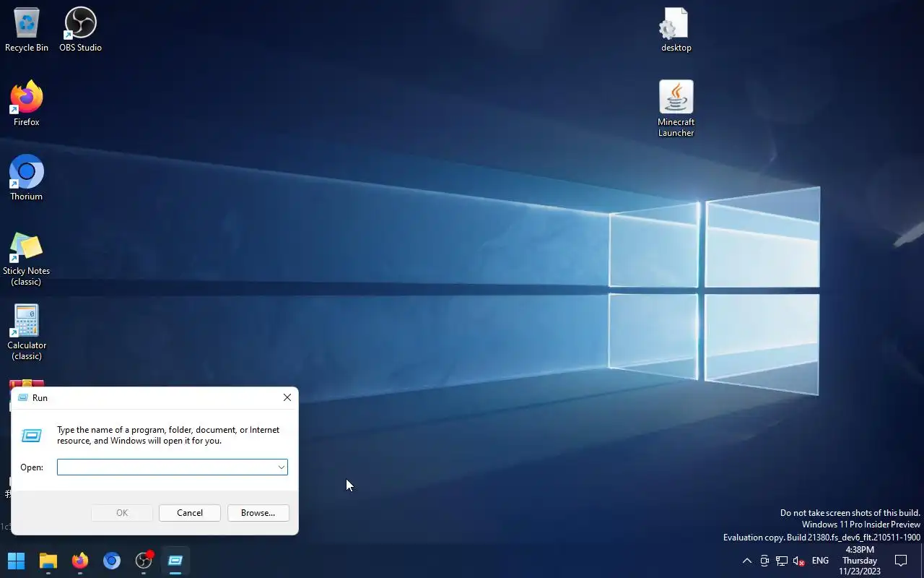This screenshot has width=924, height=578.
Task: Select Sticky Notes (classic) desktop icon
Action: 27,259
